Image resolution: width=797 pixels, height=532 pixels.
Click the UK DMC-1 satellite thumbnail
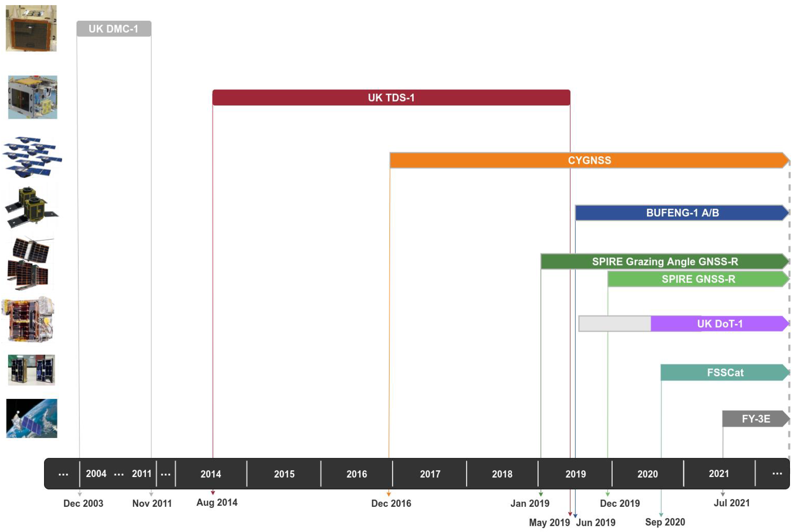pos(31,28)
